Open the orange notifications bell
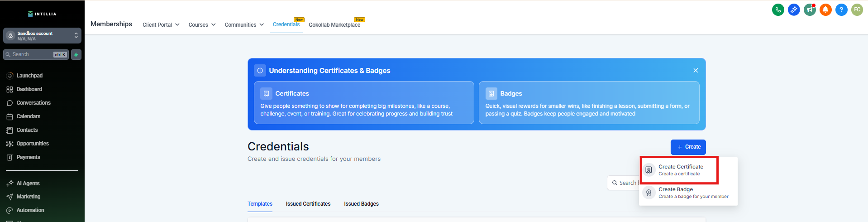The height and width of the screenshot is (222, 868). [x=825, y=10]
